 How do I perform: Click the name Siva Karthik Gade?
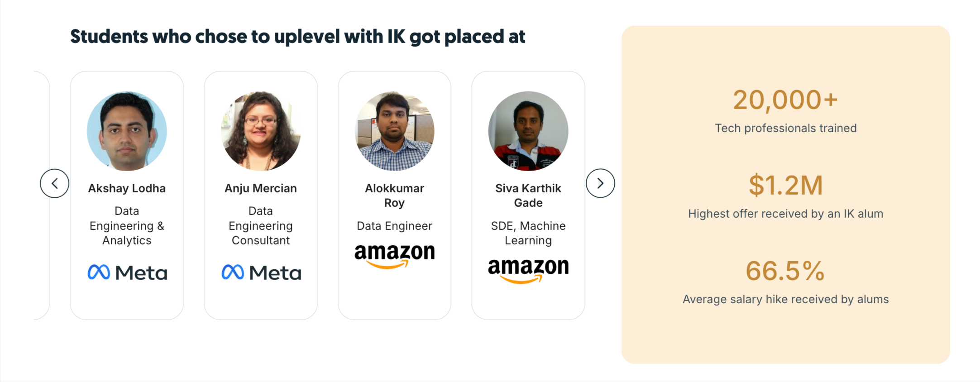point(528,196)
